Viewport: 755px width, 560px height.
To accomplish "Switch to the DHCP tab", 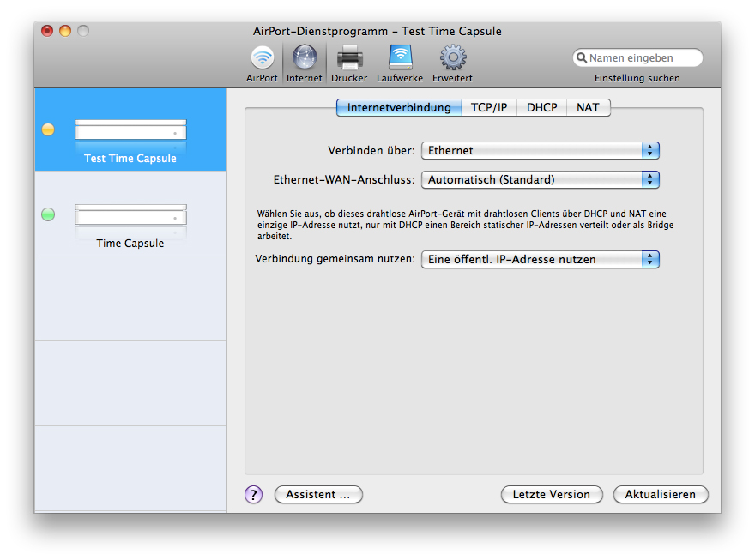I will tap(541, 107).
